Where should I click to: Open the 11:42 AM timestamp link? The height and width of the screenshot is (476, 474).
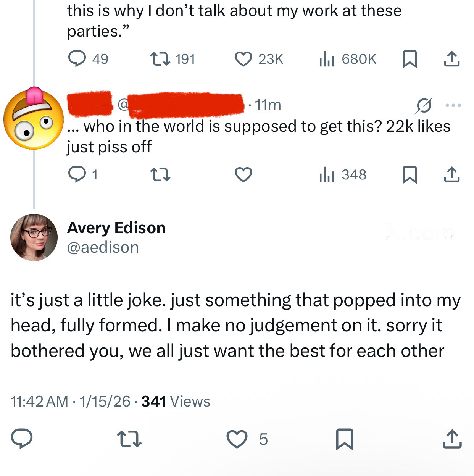tap(39, 402)
